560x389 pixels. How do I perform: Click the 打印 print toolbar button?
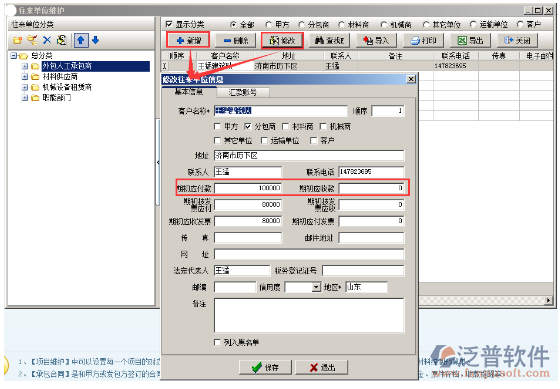click(x=423, y=40)
